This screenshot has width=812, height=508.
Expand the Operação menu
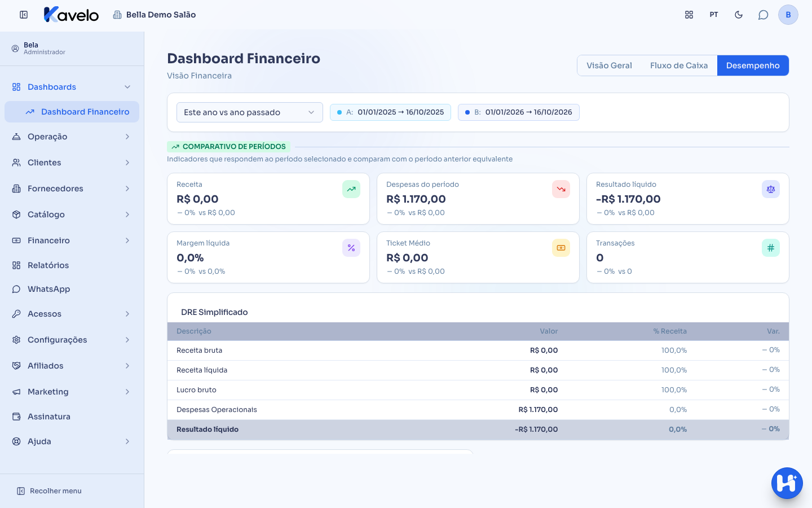[x=72, y=137]
